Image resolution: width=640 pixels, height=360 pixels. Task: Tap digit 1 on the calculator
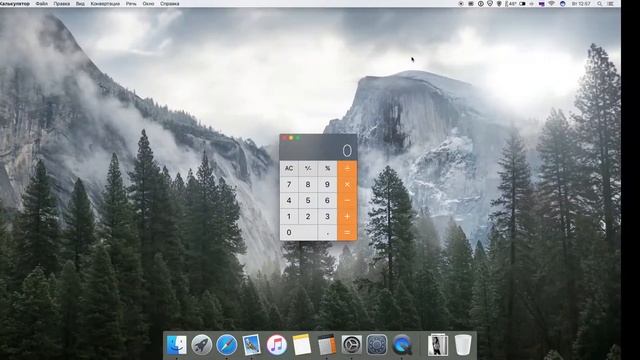point(289,216)
